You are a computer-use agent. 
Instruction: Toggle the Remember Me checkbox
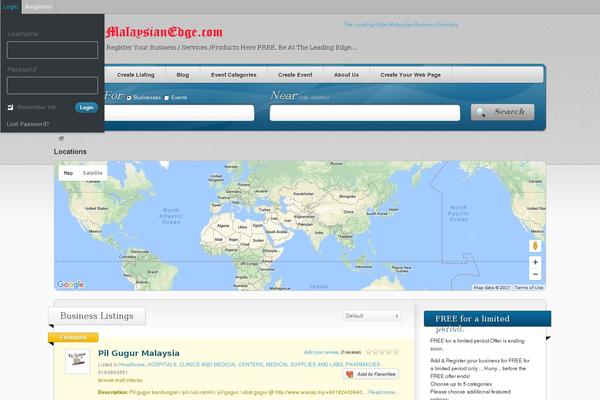[10, 108]
